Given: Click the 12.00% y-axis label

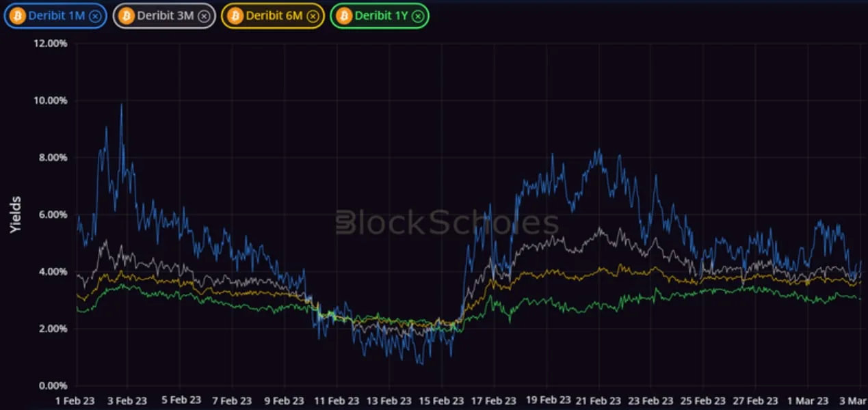Looking at the screenshot, I should coord(50,43).
